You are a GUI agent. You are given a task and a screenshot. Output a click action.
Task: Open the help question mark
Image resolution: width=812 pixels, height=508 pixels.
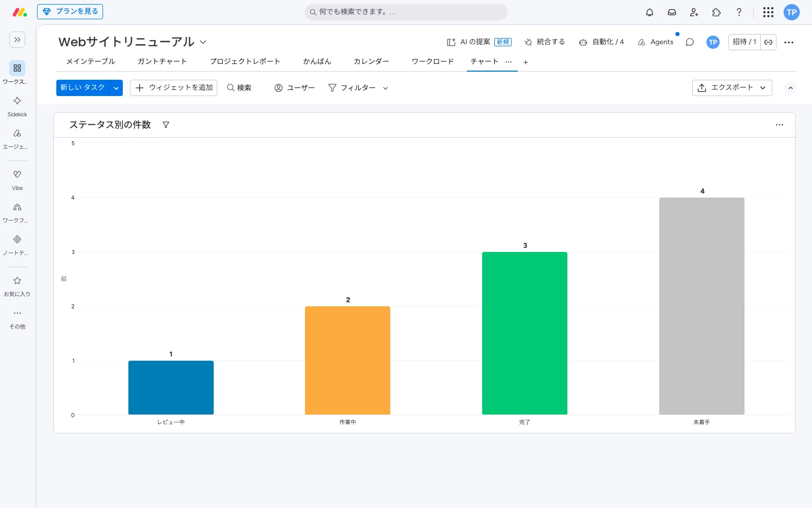[x=739, y=12]
